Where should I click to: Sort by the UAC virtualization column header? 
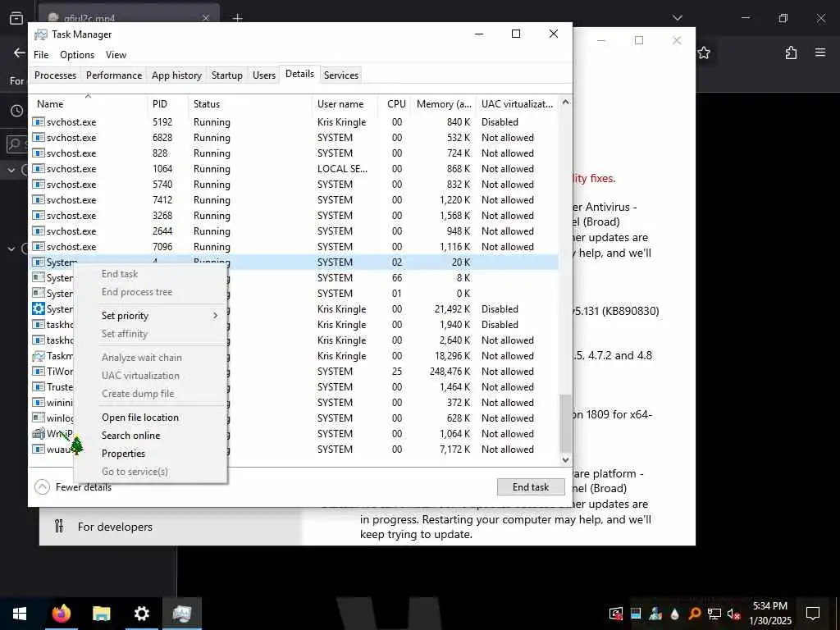click(518, 104)
